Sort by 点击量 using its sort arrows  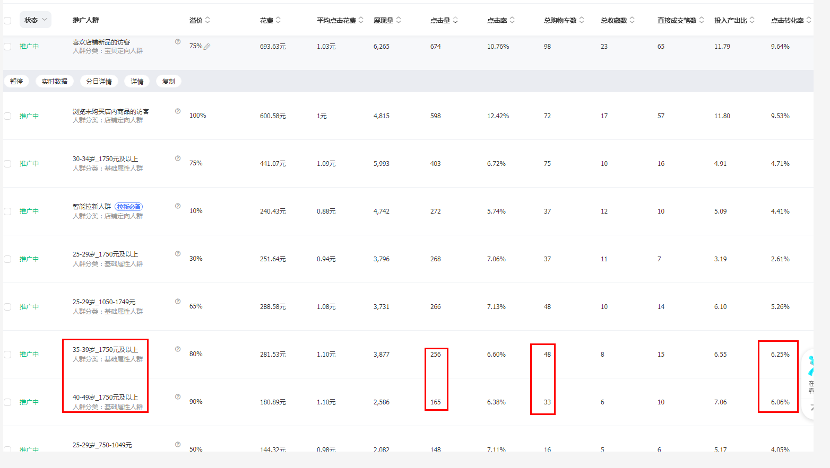point(453,20)
